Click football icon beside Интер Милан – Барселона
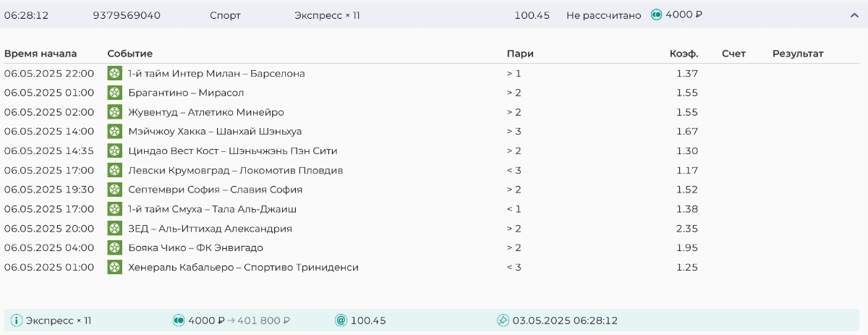The height and width of the screenshot is (335, 868). click(114, 73)
